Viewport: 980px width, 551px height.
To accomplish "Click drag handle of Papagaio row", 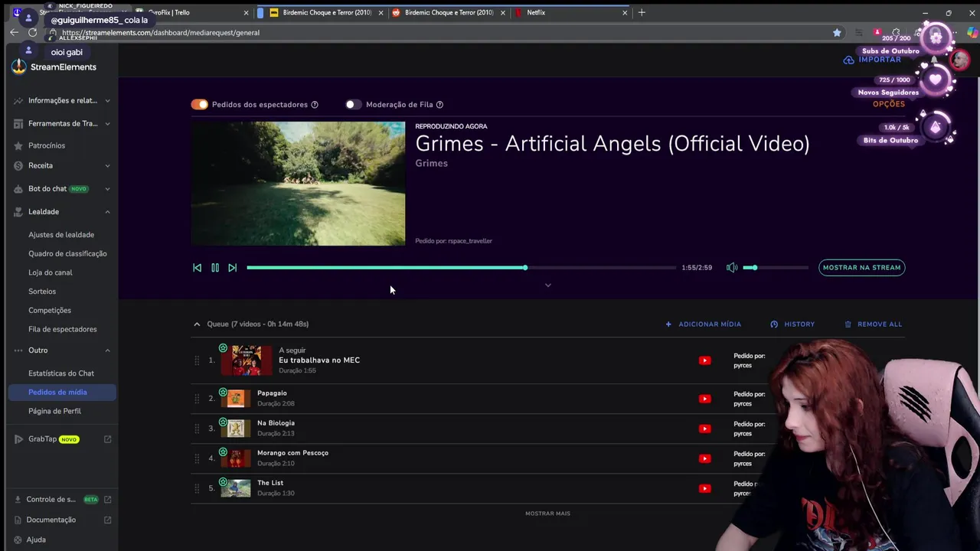I will tap(197, 399).
